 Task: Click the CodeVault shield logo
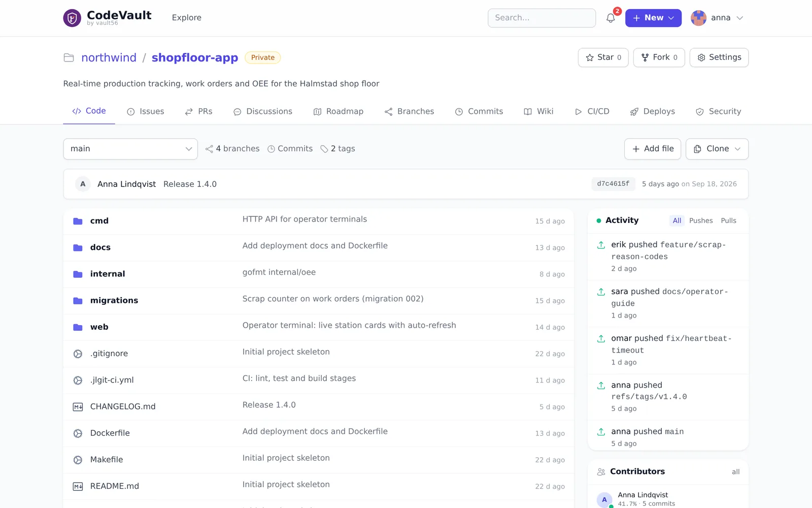click(x=72, y=18)
